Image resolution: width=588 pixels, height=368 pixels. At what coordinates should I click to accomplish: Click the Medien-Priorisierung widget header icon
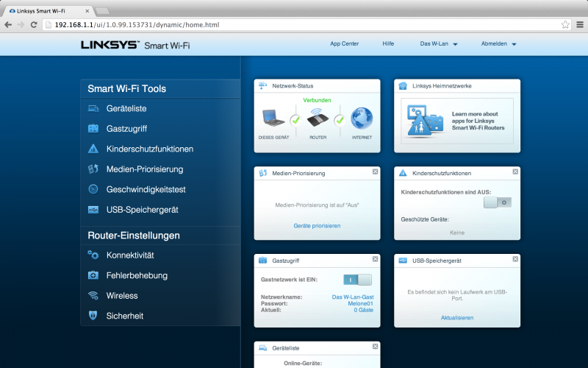tap(262, 173)
